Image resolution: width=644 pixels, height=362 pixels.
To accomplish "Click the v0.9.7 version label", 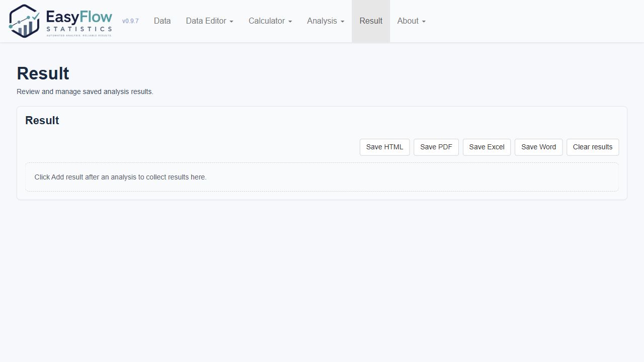I will 130,21.
